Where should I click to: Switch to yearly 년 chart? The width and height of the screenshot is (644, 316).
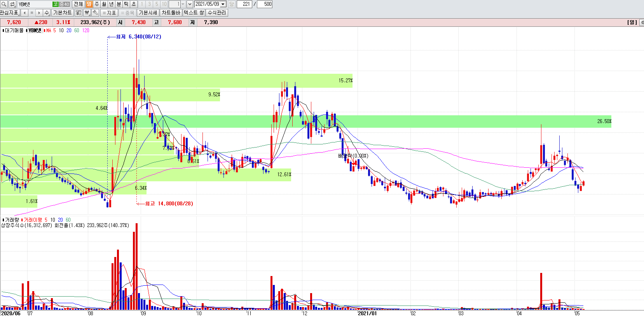pyautogui.click(x=112, y=4)
